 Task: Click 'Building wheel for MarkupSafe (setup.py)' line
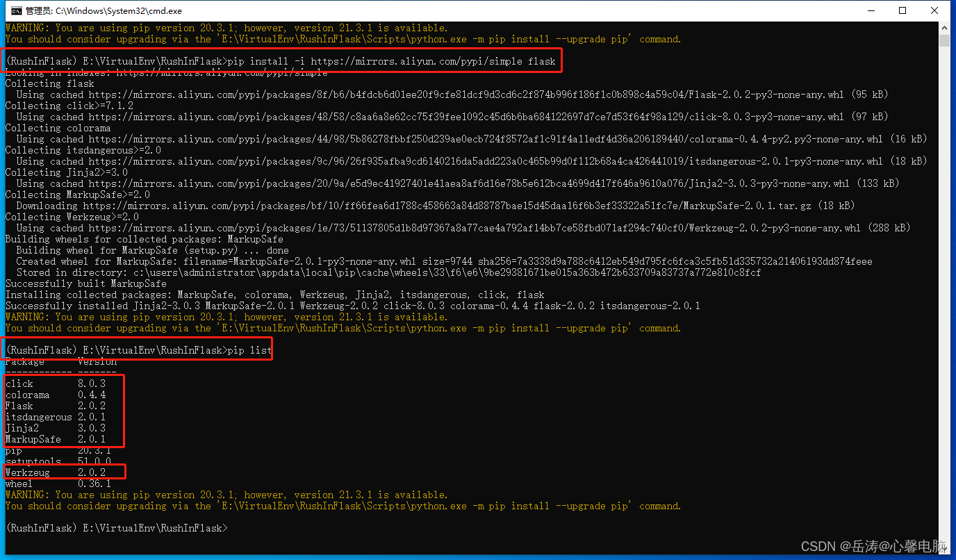click(153, 250)
